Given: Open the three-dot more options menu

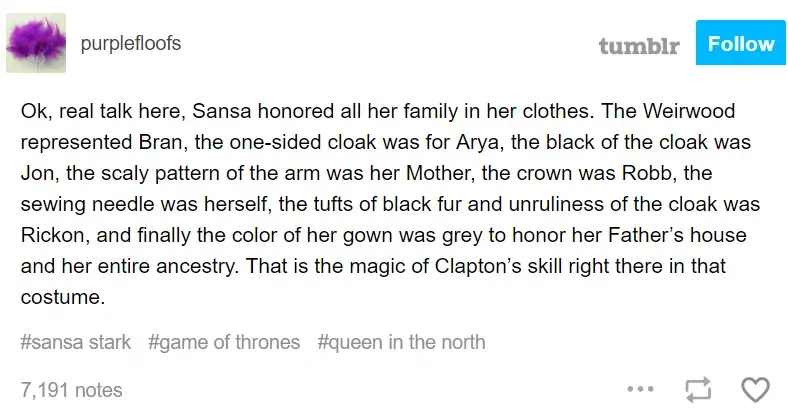Looking at the screenshot, I should [640, 389].
